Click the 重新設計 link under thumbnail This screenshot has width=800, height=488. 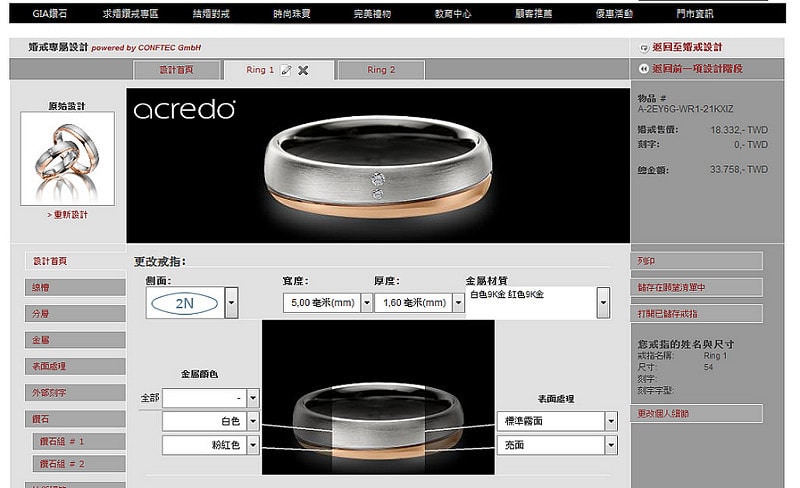[x=68, y=215]
